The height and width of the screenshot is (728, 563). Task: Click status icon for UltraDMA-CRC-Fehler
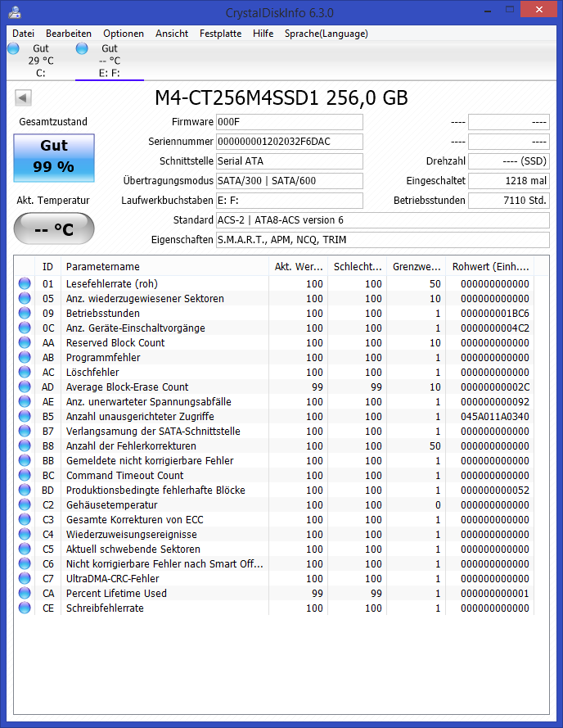click(25, 578)
